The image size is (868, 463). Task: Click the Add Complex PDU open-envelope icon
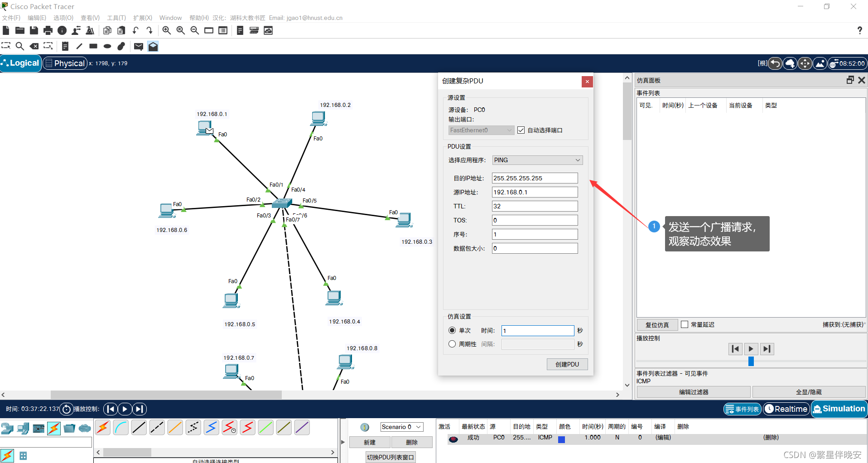click(x=153, y=46)
